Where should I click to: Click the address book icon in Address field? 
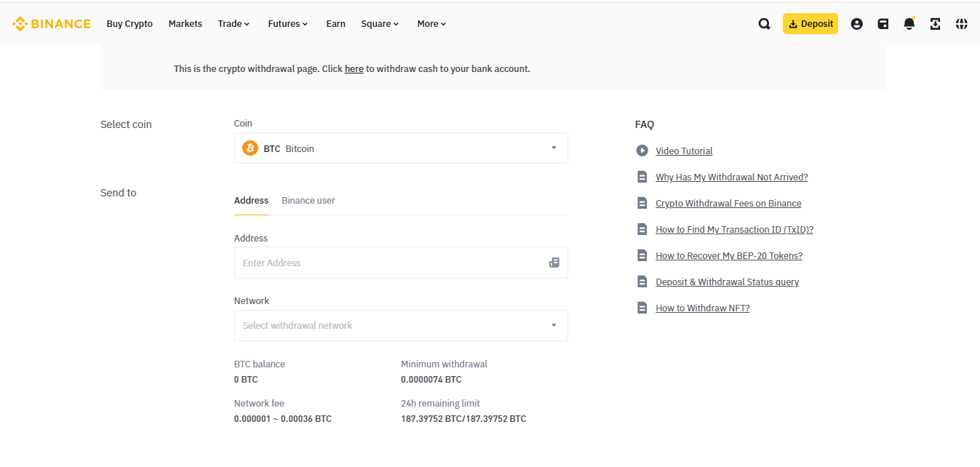(x=554, y=263)
